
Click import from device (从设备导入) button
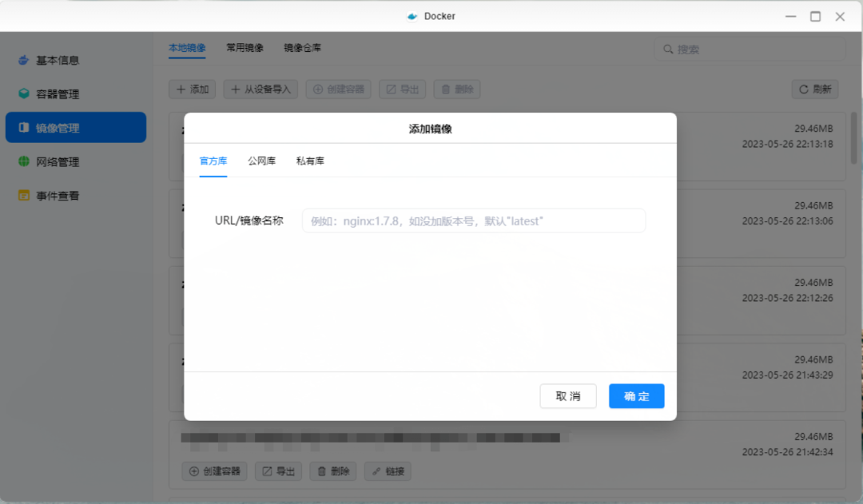(260, 89)
